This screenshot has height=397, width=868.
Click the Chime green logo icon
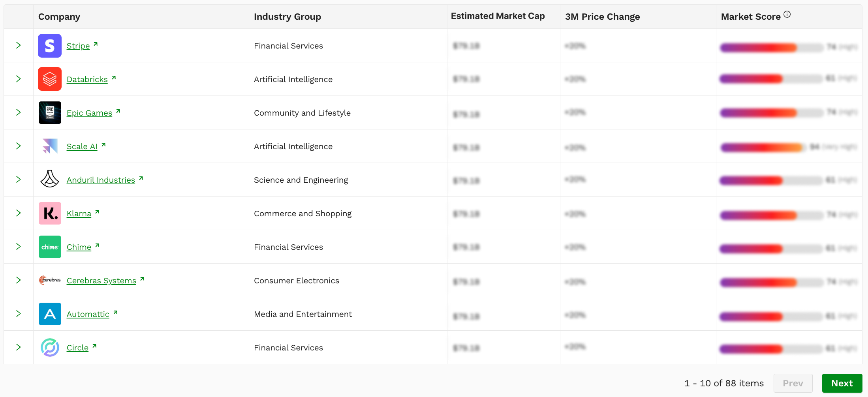(x=50, y=247)
